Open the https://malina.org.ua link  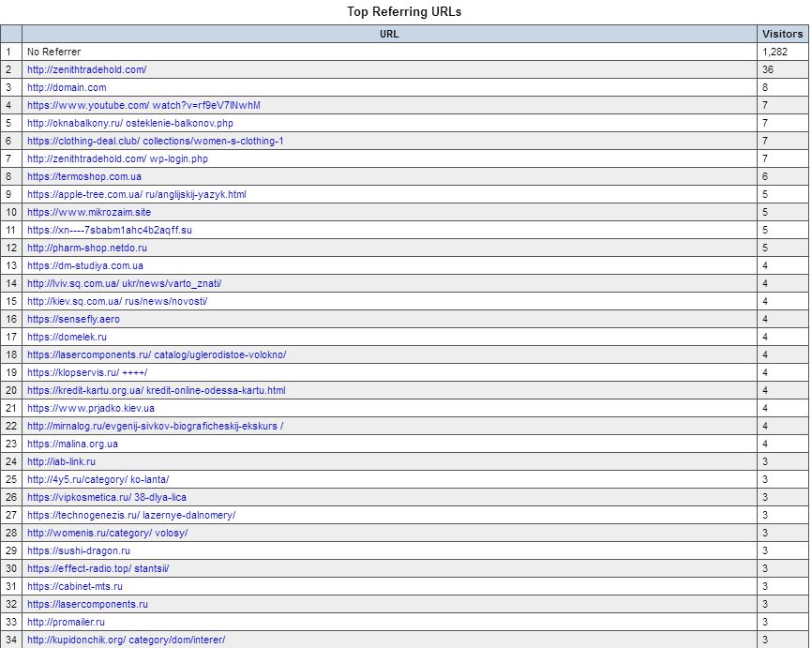pos(72,444)
